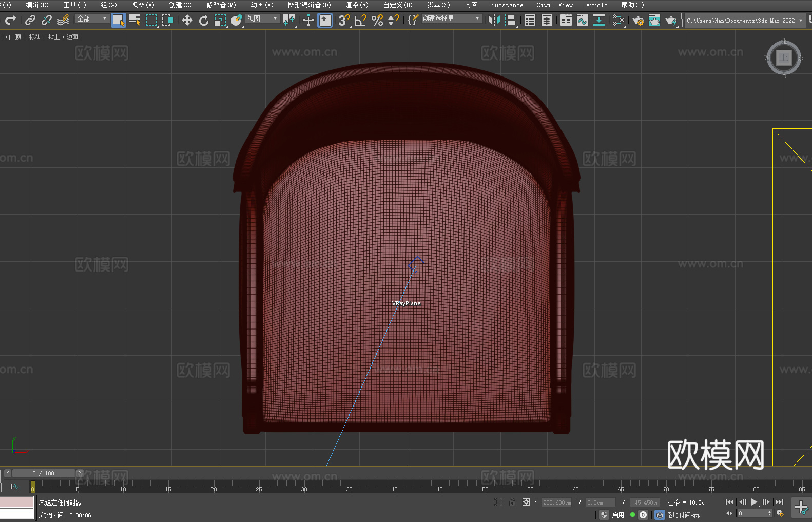
Task: Click the ViewCube top face
Action: point(784,57)
